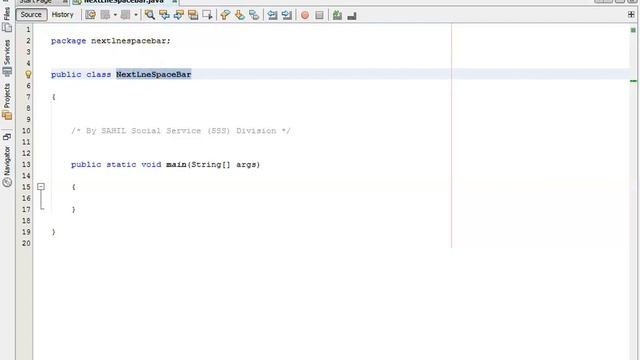Screen dimensions: 640x360
Task: Split the editor window with plus icon
Action: [631, 15]
